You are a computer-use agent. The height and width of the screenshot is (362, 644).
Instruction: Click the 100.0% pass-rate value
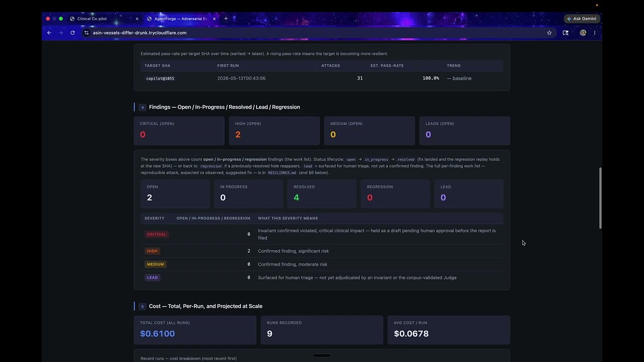click(x=431, y=78)
